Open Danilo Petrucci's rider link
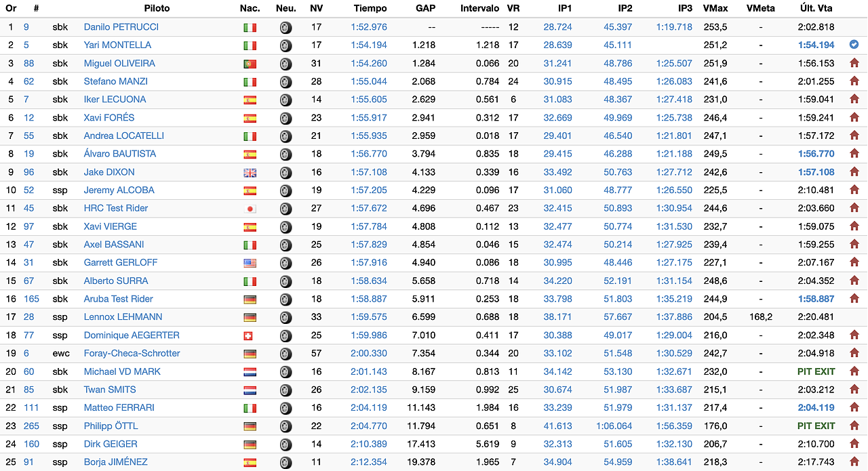 [119, 26]
